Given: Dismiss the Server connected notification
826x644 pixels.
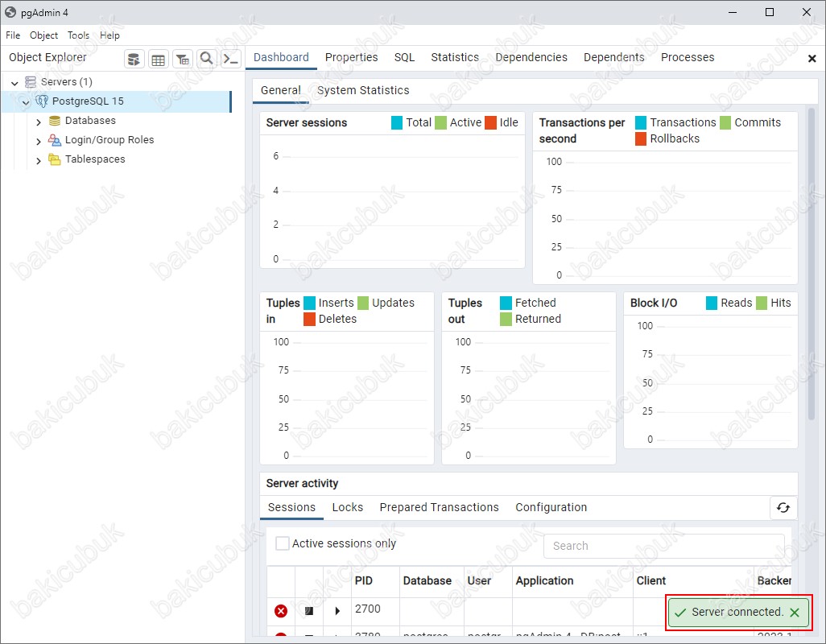Looking at the screenshot, I should (795, 613).
